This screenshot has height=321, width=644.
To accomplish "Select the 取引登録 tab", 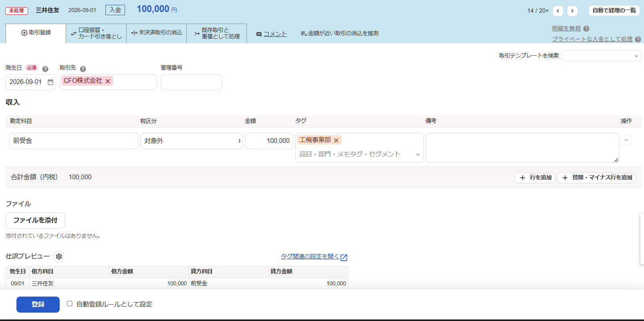I will pos(36,33).
